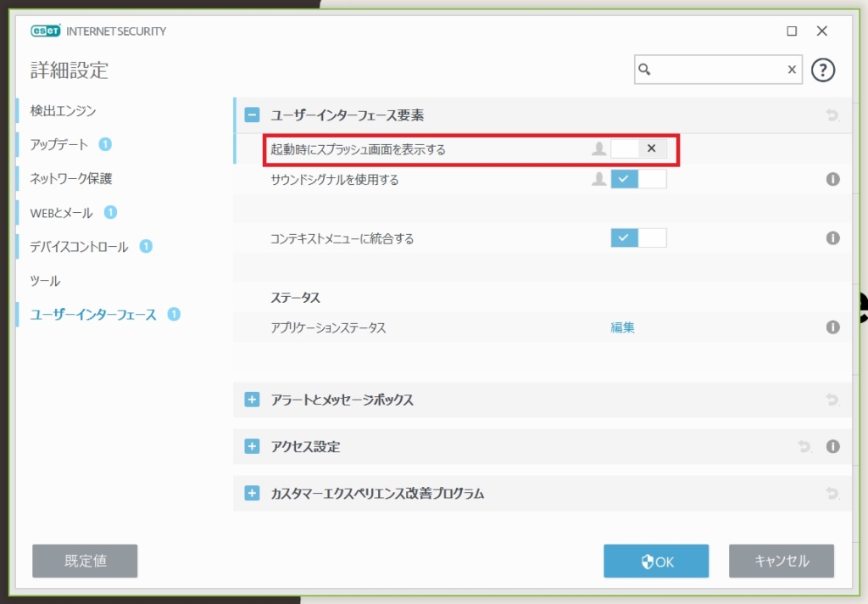Click the ステータス heading text

(x=295, y=298)
